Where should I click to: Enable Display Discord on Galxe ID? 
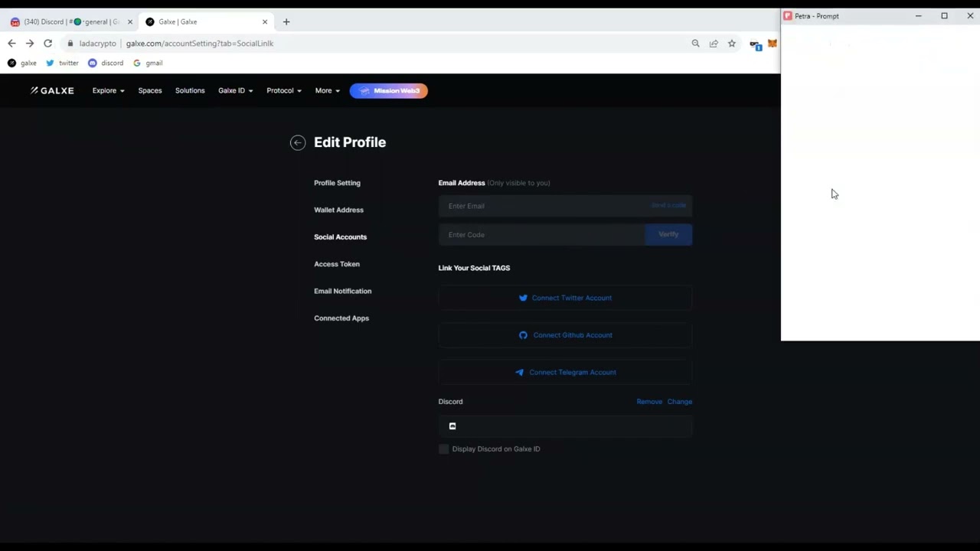click(x=444, y=449)
